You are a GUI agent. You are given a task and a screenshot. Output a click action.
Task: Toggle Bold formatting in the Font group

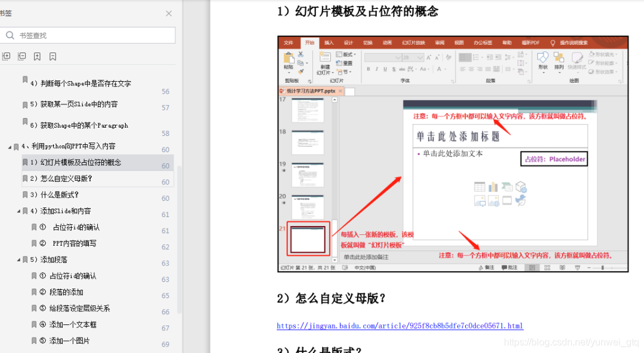click(x=367, y=69)
